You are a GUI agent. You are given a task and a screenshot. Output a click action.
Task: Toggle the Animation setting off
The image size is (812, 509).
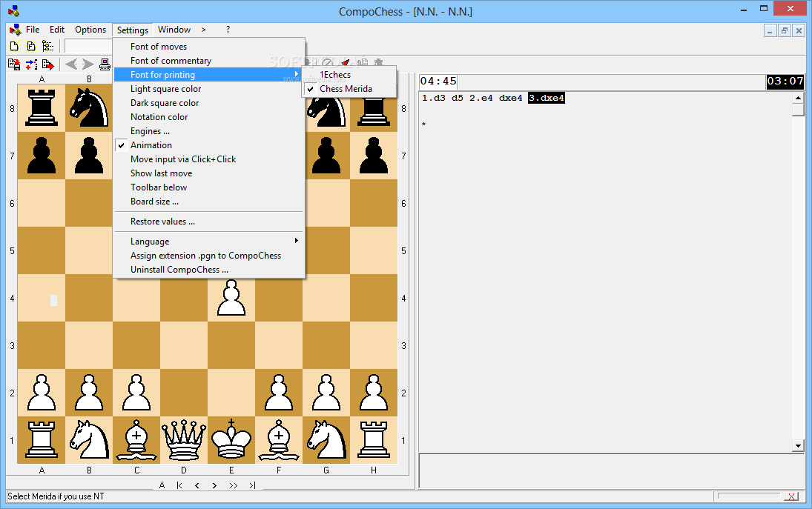(x=209, y=144)
